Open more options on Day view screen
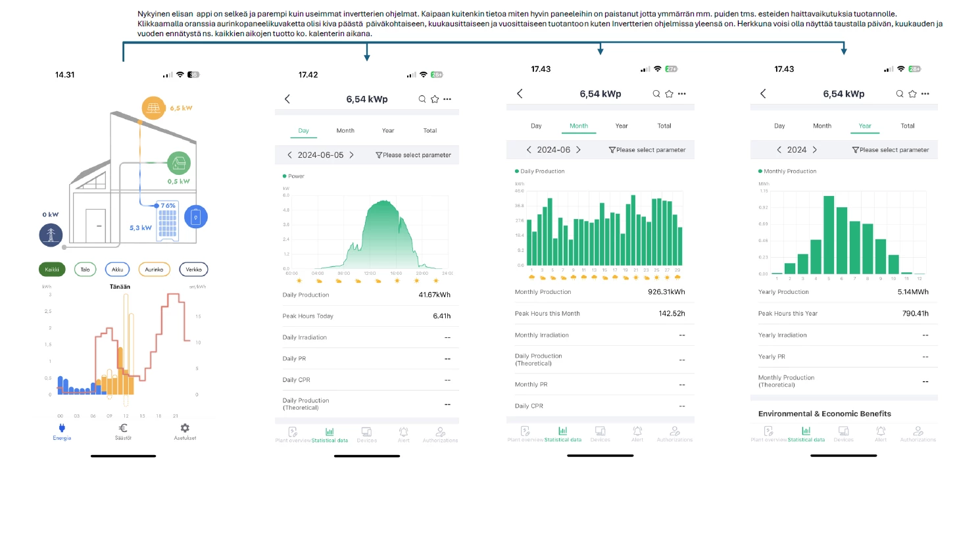 (x=447, y=99)
